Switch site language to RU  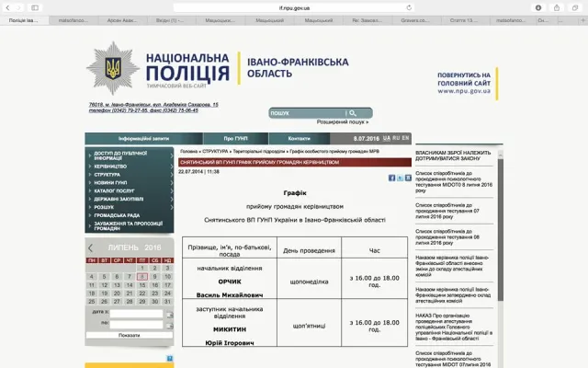point(396,138)
